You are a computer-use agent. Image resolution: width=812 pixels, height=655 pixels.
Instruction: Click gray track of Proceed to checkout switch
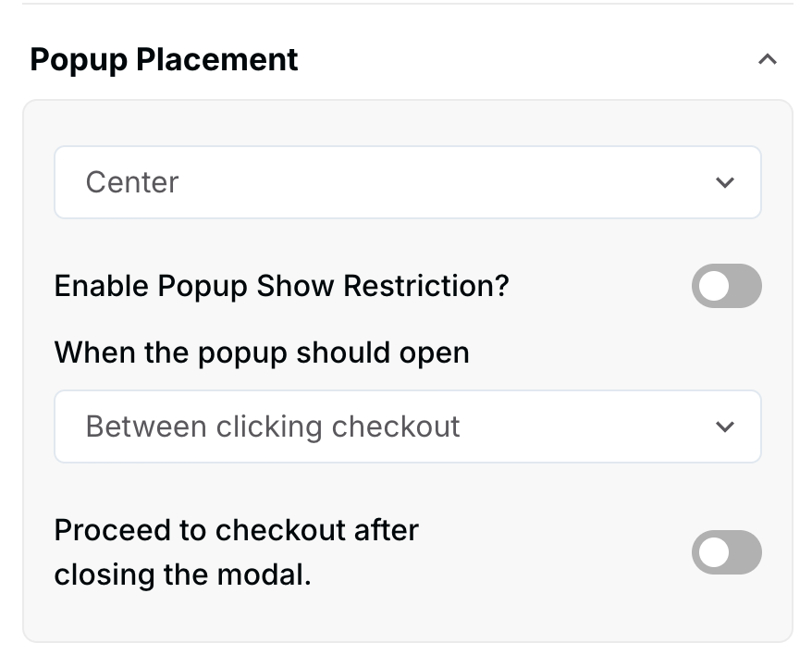(x=744, y=552)
